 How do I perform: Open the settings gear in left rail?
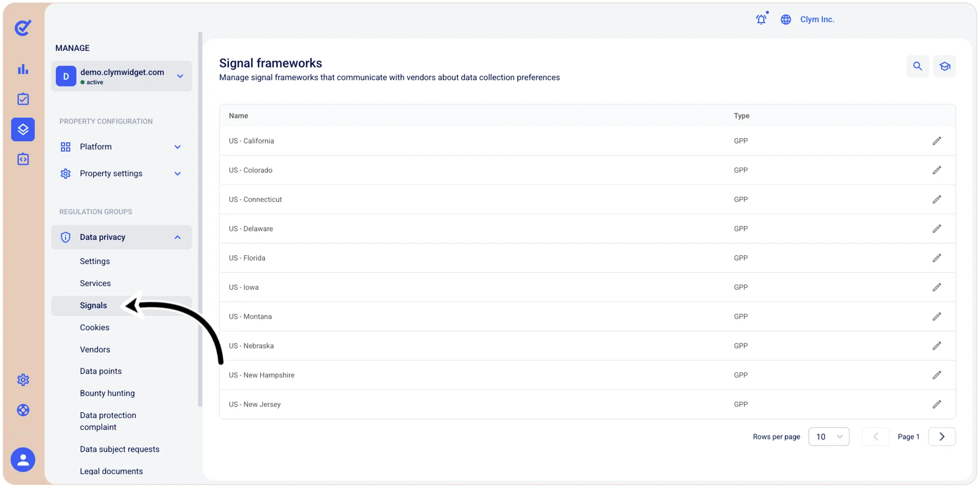(23, 380)
